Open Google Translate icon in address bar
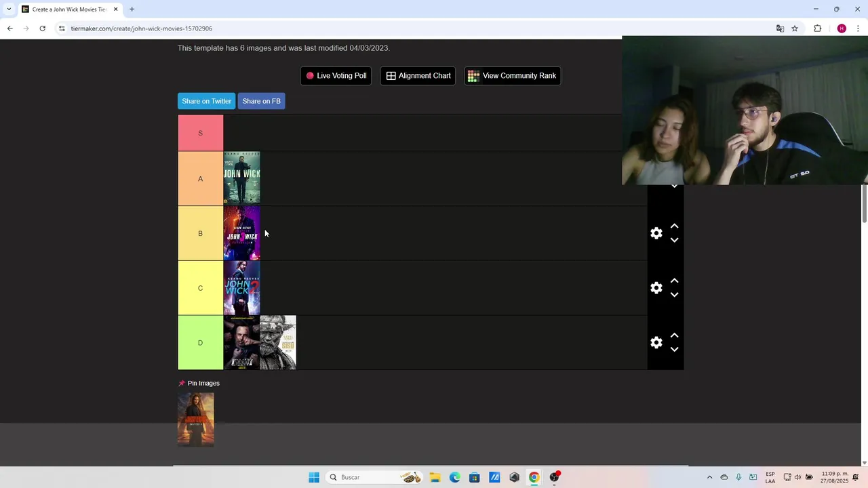Image resolution: width=868 pixels, height=488 pixels. pyautogui.click(x=780, y=28)
